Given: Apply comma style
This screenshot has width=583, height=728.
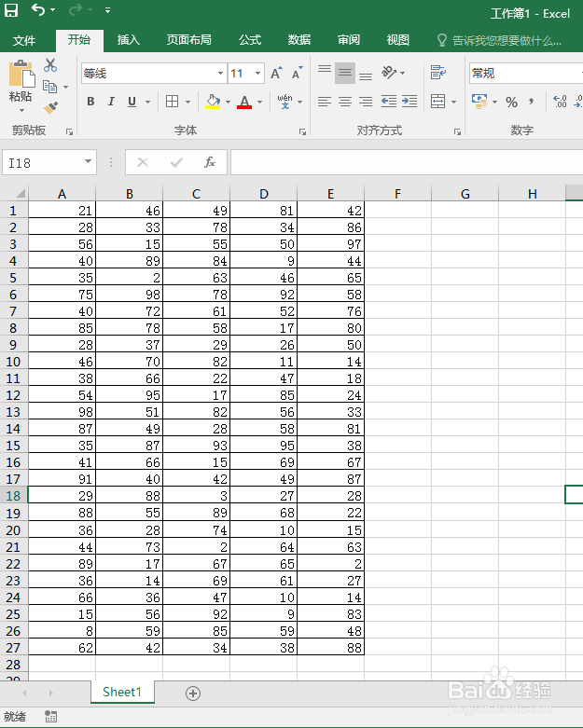Looking at the screenshot, I should [x=531, y=102].
